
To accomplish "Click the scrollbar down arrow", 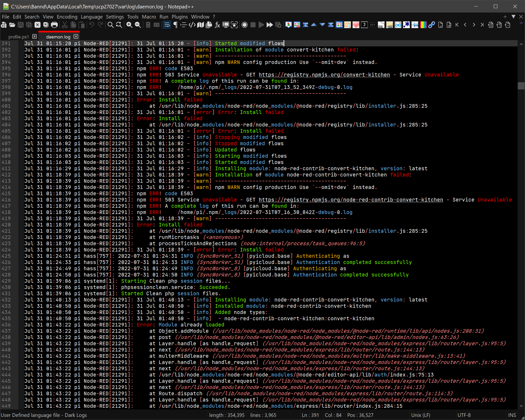I will click(x=521, y=406).
